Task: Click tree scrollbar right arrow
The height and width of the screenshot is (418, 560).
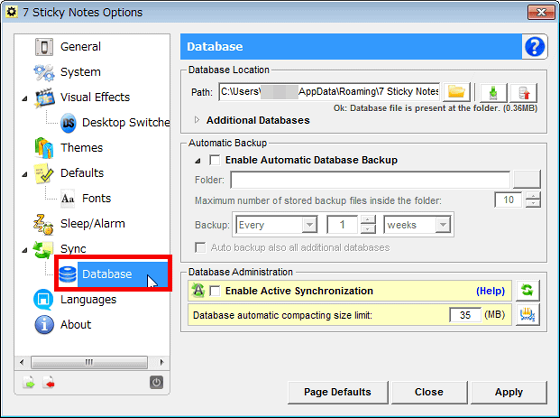Action: 161,362
